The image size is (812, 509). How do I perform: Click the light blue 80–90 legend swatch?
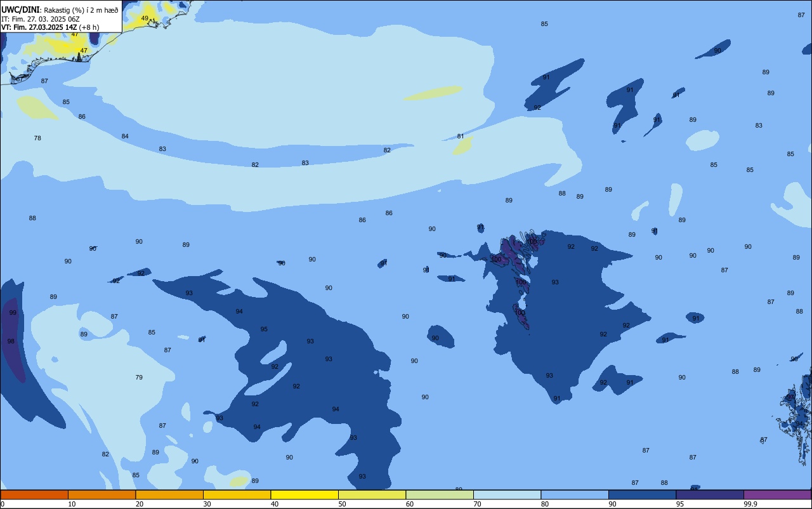tap(575, 494)
